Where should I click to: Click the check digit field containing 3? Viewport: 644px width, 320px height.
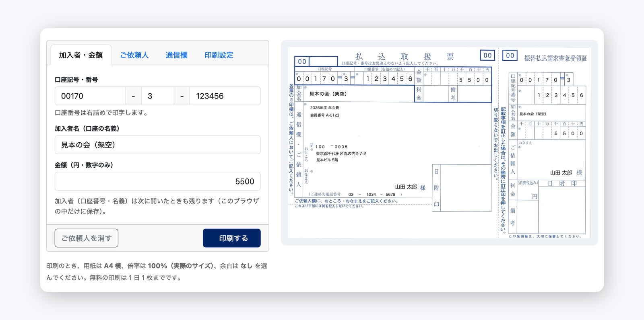click(157, 96)
